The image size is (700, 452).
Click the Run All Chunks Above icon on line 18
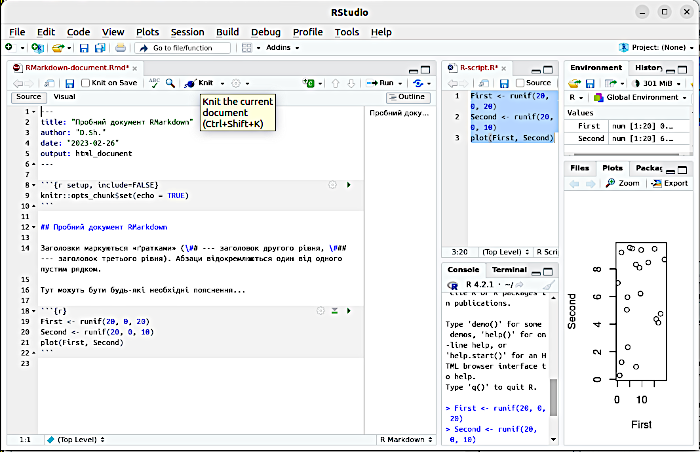[x=335, y=310]
